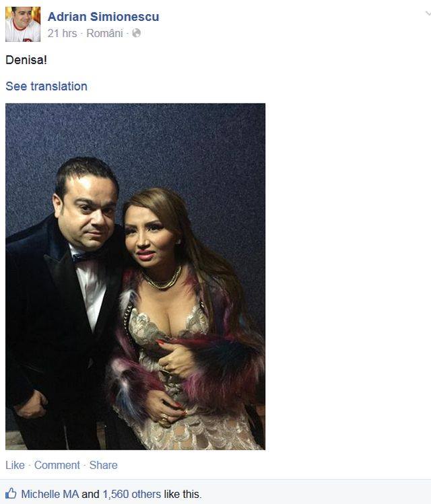
Task: Click the thumbs-up likes icon
Action: coord(11,493)
